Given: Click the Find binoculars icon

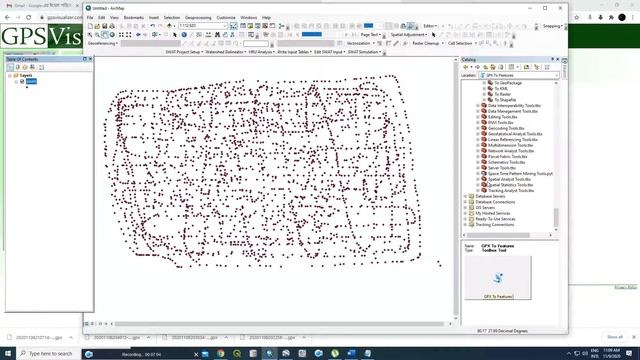Looking at the screenshot, I should pos(217,35).
